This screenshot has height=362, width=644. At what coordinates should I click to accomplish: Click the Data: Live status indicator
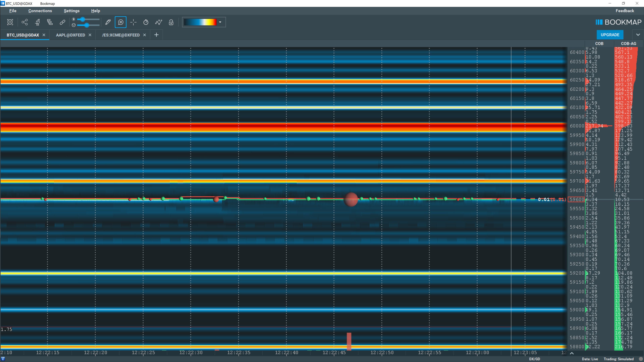coord(590,359)
